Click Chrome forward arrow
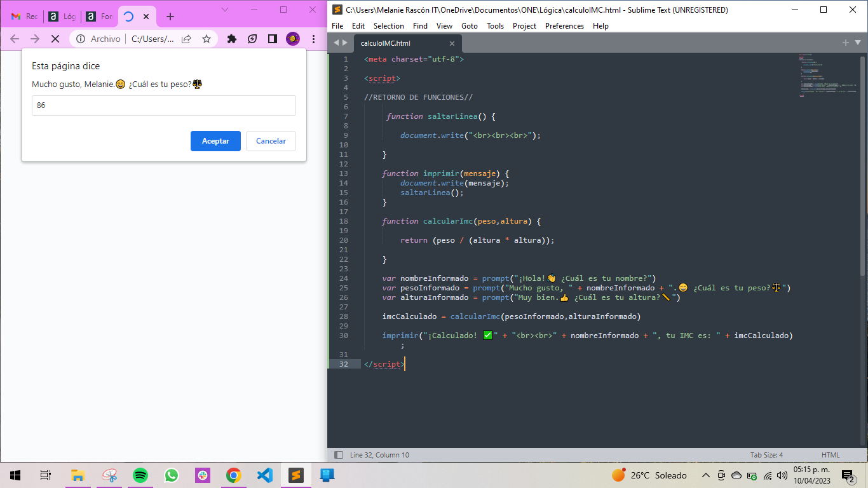Screen dimensions: 868x488 (x=35, y=39)
